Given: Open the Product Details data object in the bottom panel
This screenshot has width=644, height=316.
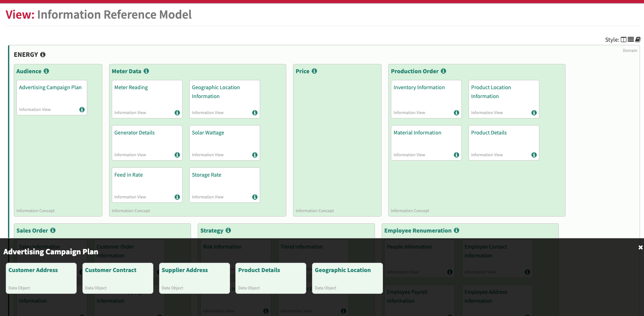Looking at the screenshot, I should pos(271,278).
